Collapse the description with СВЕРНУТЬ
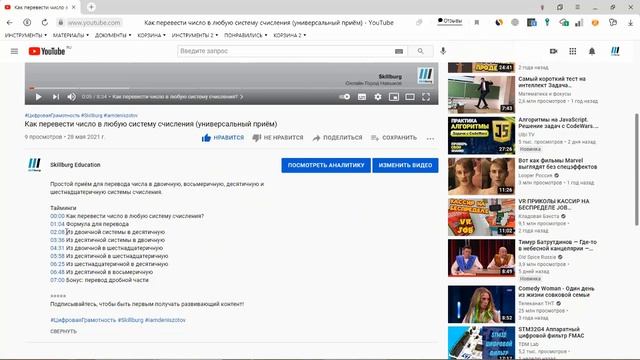The height and width of the screenshot is (360, 640). click(x=63, y=331)
